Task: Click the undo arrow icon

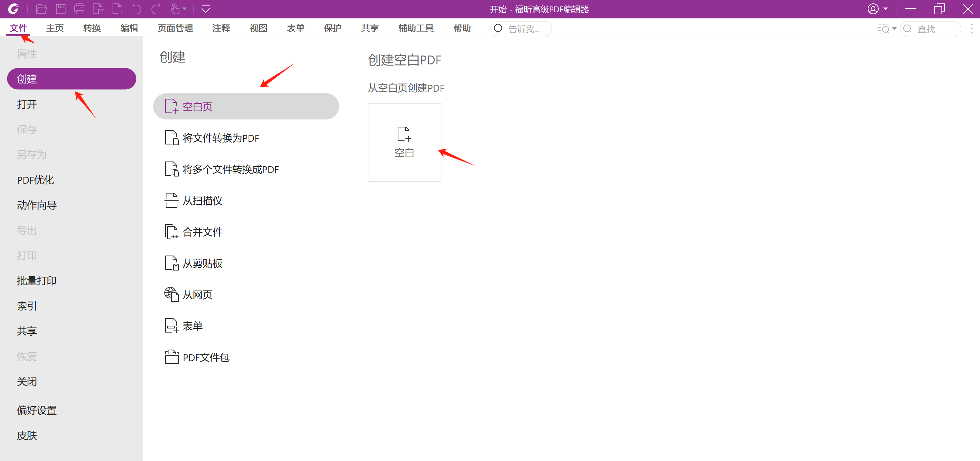Action: [x=136, y=9]
